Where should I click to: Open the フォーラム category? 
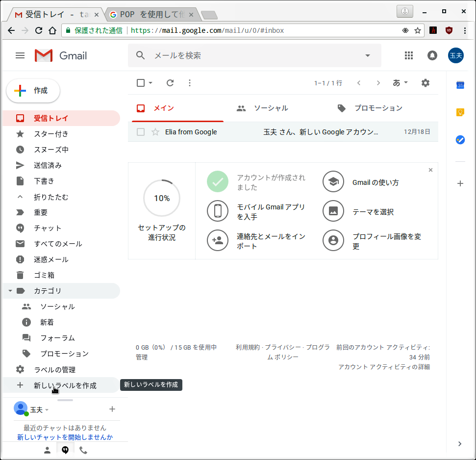click(x=61, y=338)
